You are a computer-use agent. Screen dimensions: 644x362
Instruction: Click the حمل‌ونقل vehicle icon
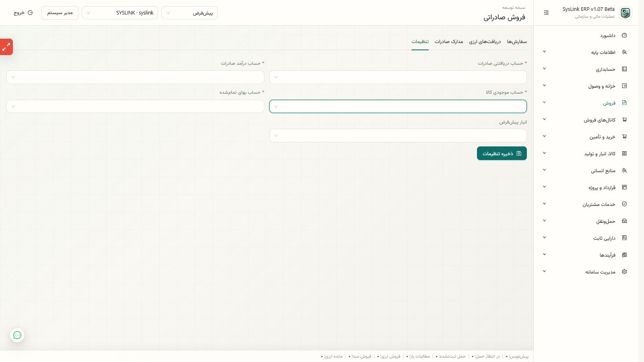point(624,221)
